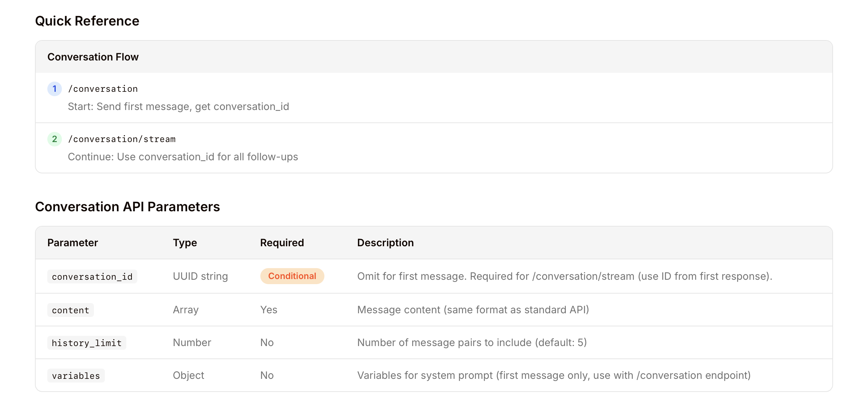
Task: Open the Quick Reference heading link
Action: point(87,21)
